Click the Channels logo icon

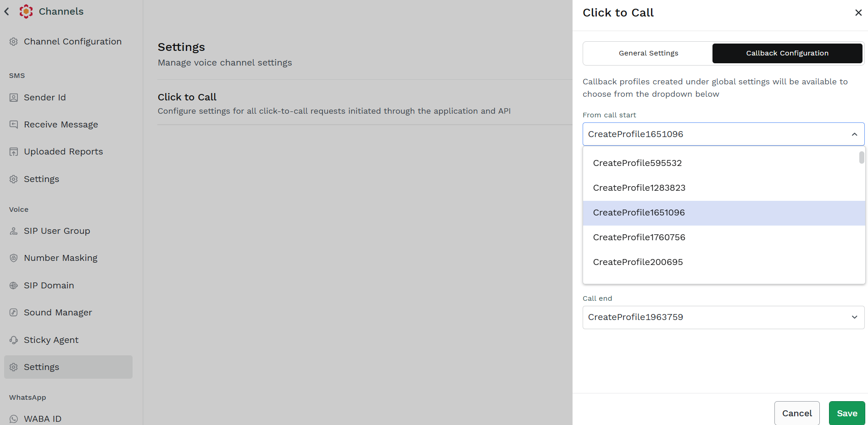(26, 11)
